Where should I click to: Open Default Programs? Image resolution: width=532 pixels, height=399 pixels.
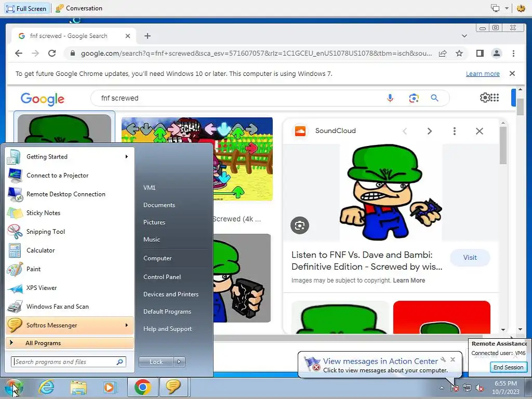click(x=167, y=312)
